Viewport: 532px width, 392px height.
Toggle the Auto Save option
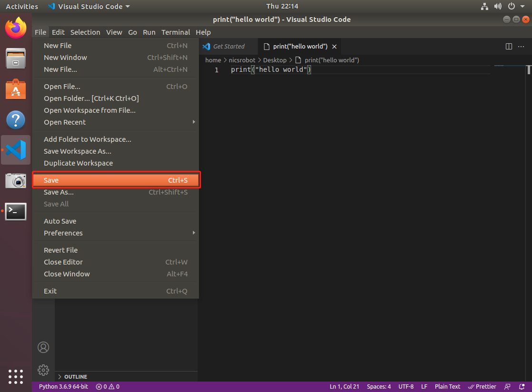[115, 221]
